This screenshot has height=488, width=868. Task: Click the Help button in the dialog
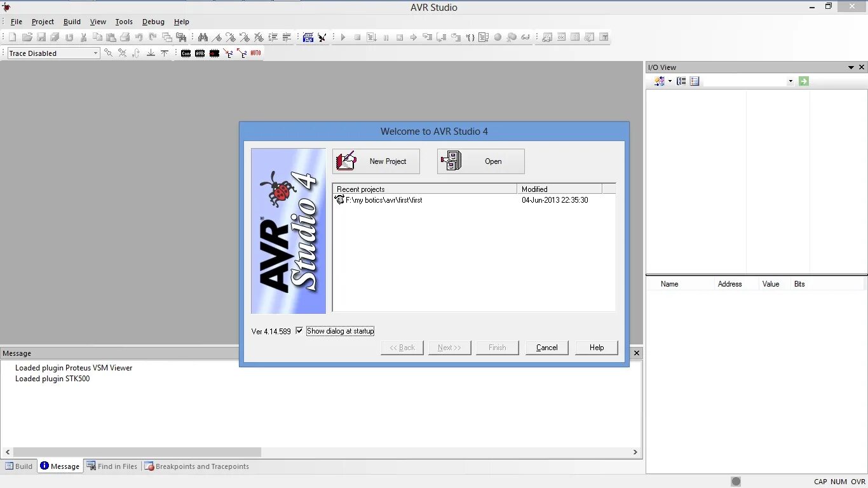(597, 348)
